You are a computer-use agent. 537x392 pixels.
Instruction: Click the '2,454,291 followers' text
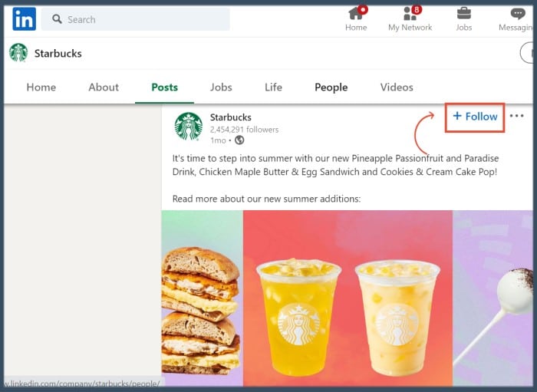(x=244, y=130)
